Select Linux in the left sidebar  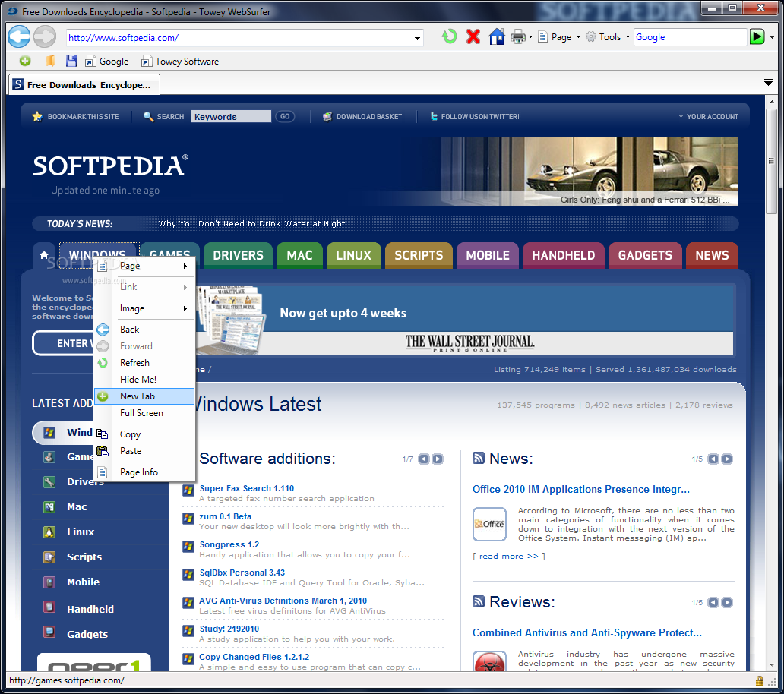click(x=81, y=532)
